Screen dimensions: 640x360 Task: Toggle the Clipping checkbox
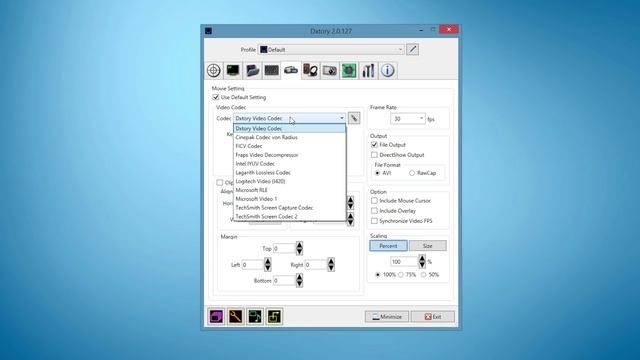tap(220, 182)
